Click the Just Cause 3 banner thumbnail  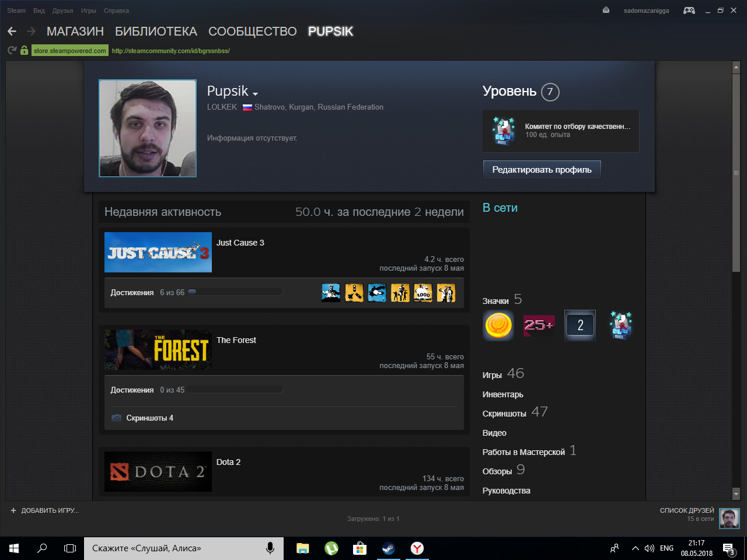coord(158,253)
